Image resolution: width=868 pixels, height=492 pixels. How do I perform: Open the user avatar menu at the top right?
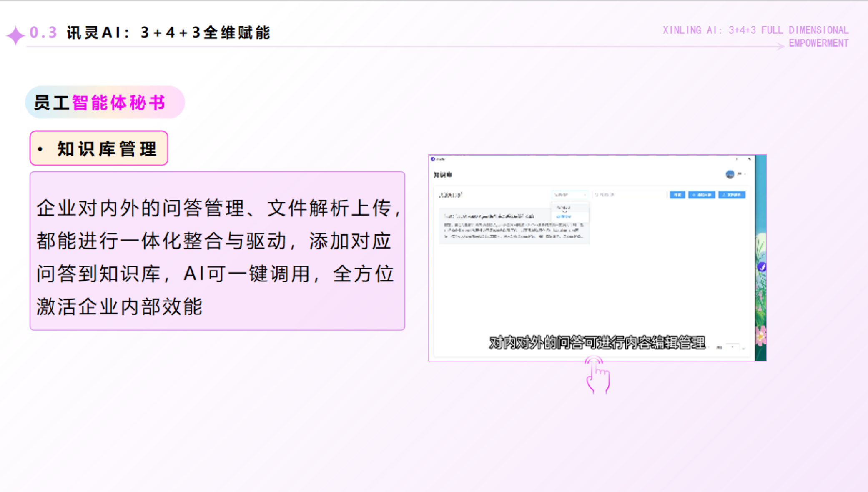[730, 175]
